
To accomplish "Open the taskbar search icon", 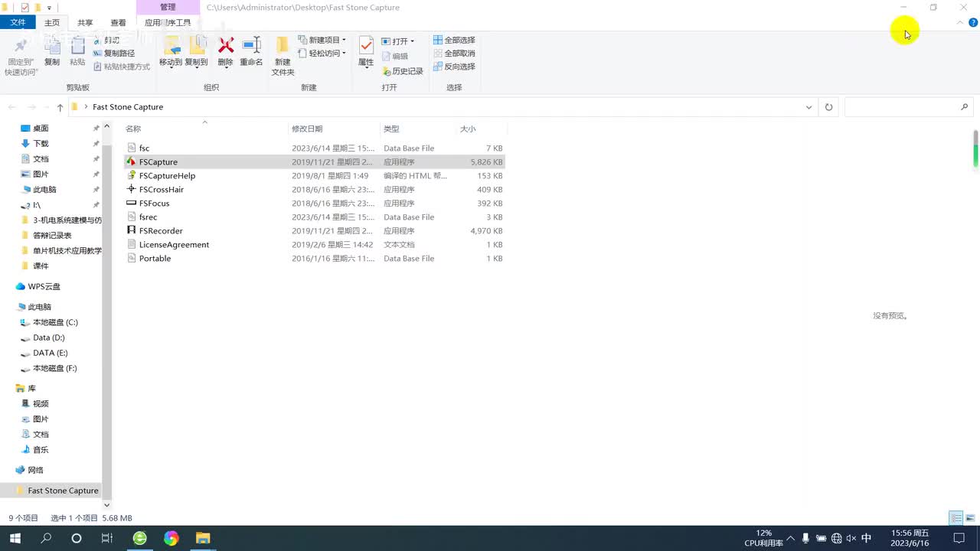I will [46, 538].
